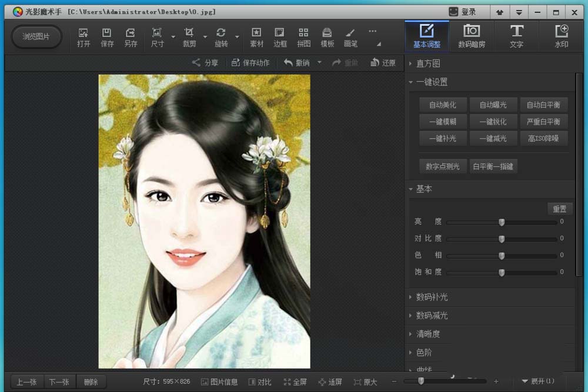588x392 pixels.
Task: Switch to the 基本调整 tab
Action: click(x=427, y=36)
